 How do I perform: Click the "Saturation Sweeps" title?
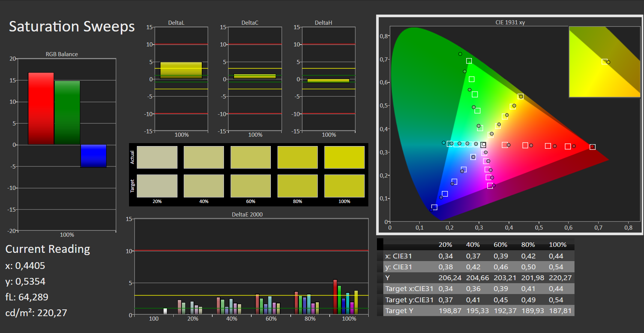tap(72, 27)
